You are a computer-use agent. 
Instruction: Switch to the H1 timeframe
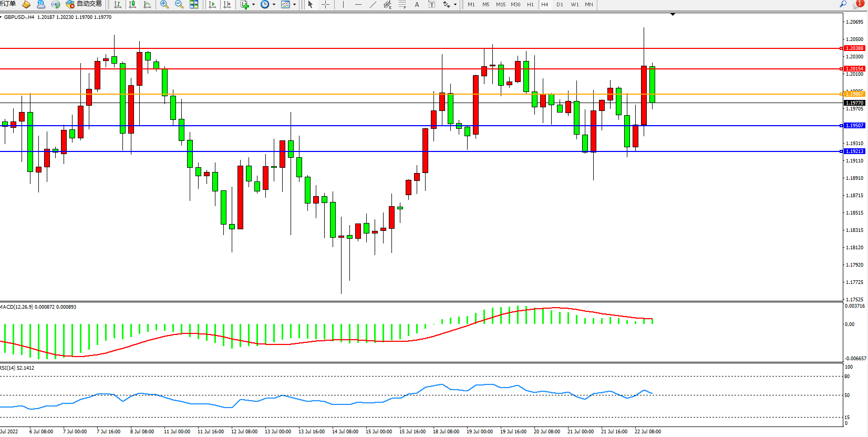click(530, 4)
